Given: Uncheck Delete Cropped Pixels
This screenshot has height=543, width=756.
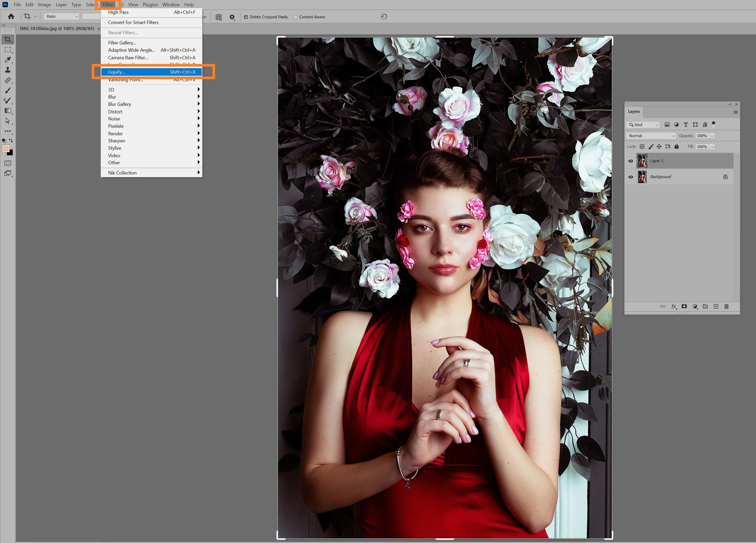Looking at the screenshot, I should pos(246,17).
